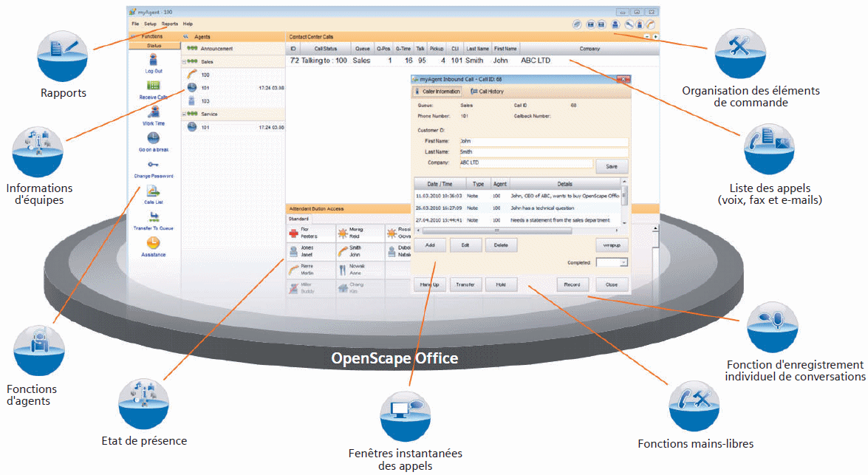Screen dimensions: 868x475
Task: Click the Add note button
Action: click(x=430, y=245)
